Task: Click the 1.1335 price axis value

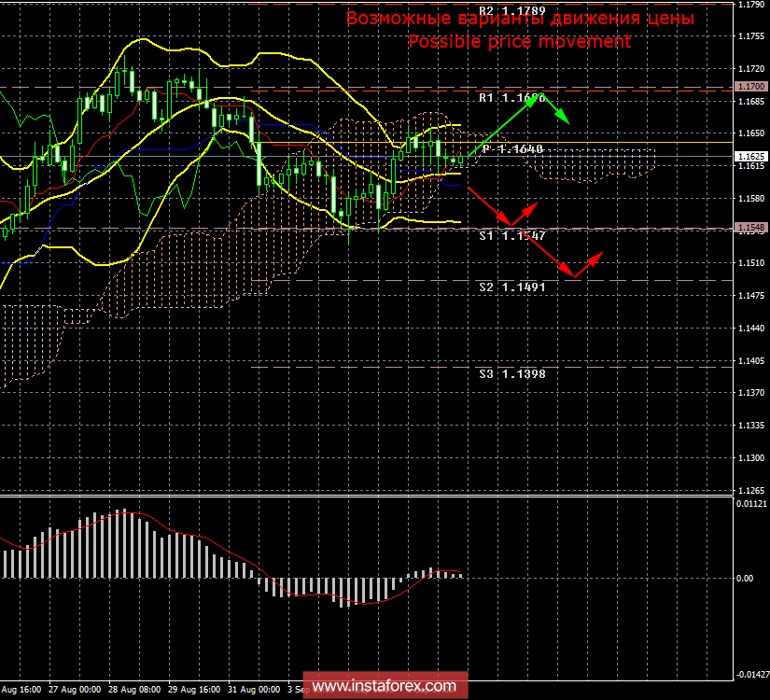Action: click(x=751, y=425)
